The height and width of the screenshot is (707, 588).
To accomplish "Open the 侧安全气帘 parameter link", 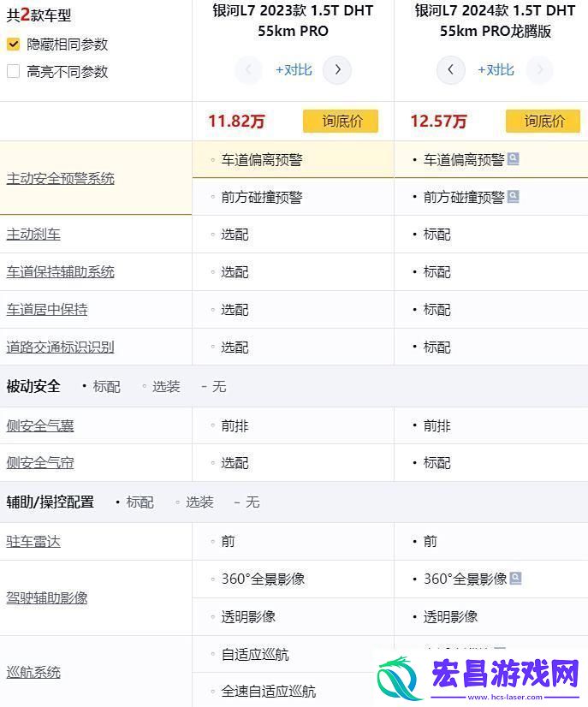I will (40, 462).
